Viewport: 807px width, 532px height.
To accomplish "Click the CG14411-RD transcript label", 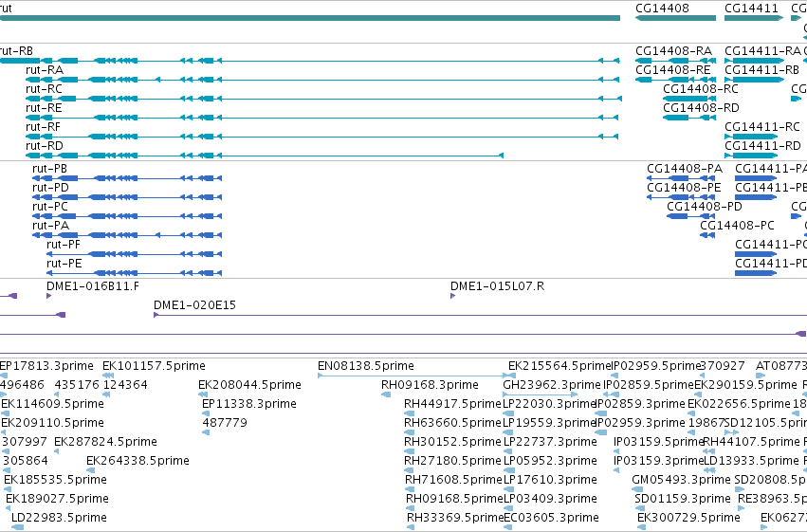I will [x=762, y=146].
